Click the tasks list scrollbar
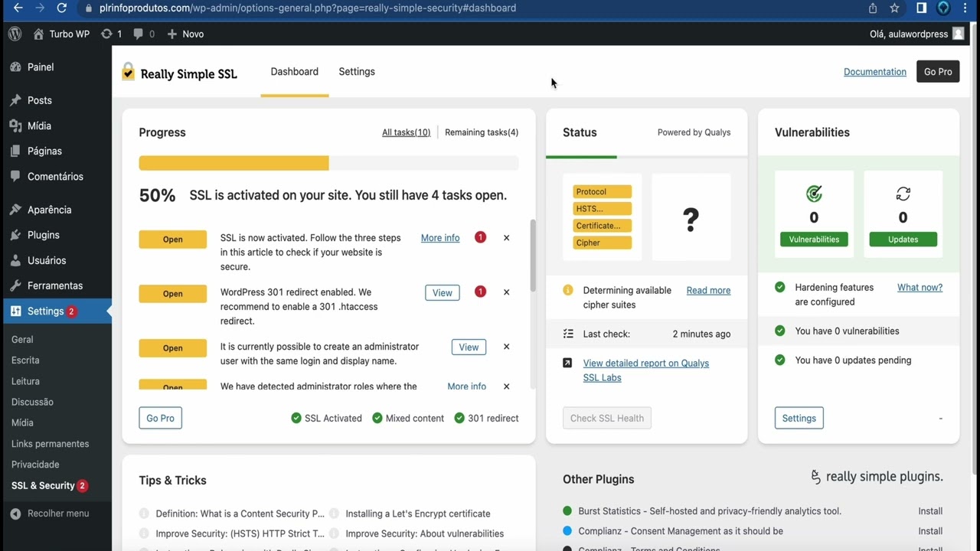 tap(532, 256)
